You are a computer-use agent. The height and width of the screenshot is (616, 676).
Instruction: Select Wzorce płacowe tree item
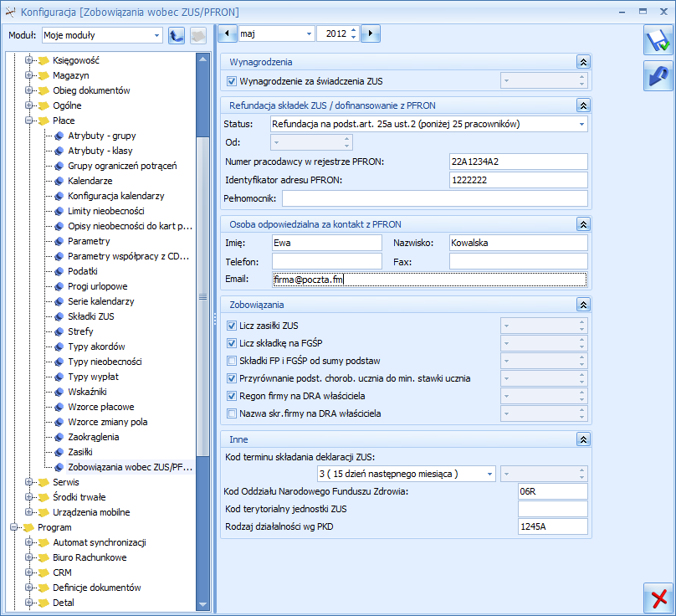101,407
